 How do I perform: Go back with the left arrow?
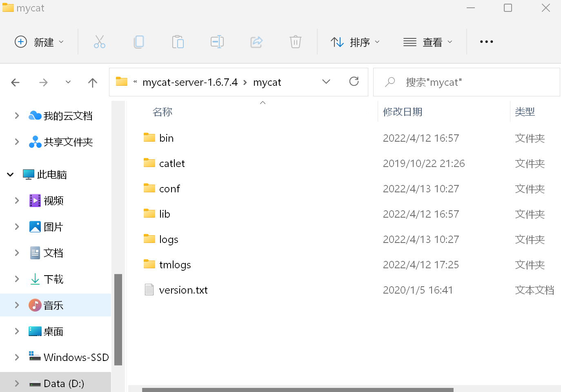click(16, 82)
